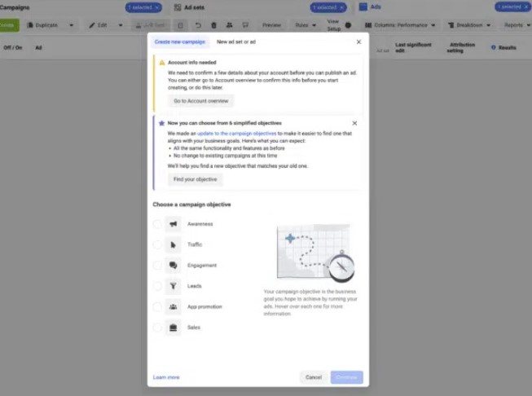
Task: Expand the Edit dropdown arrow
Action: 121,25
